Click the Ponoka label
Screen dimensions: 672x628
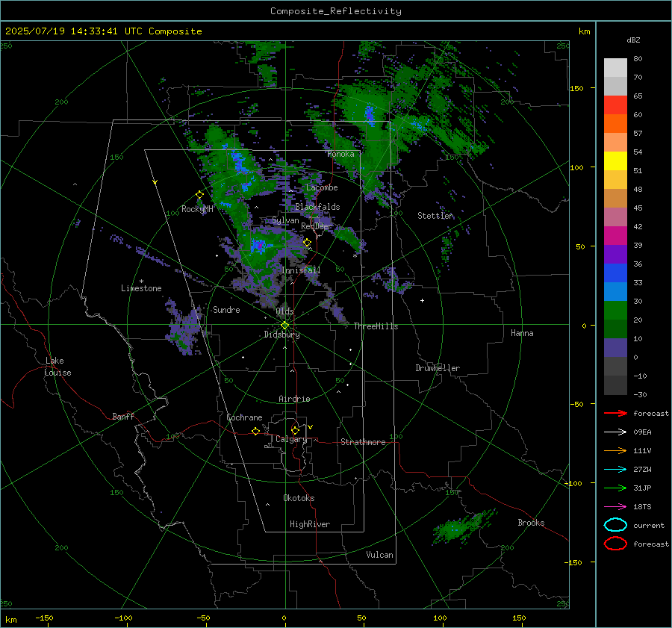(x=340, y=154)
